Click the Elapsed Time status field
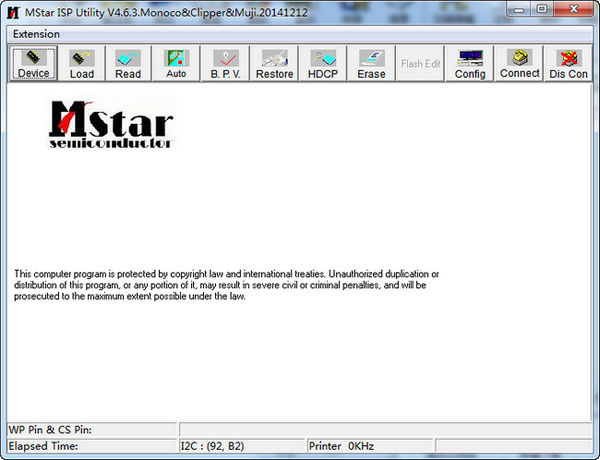Viewport: 600px width, 460px height. (92, 446)
